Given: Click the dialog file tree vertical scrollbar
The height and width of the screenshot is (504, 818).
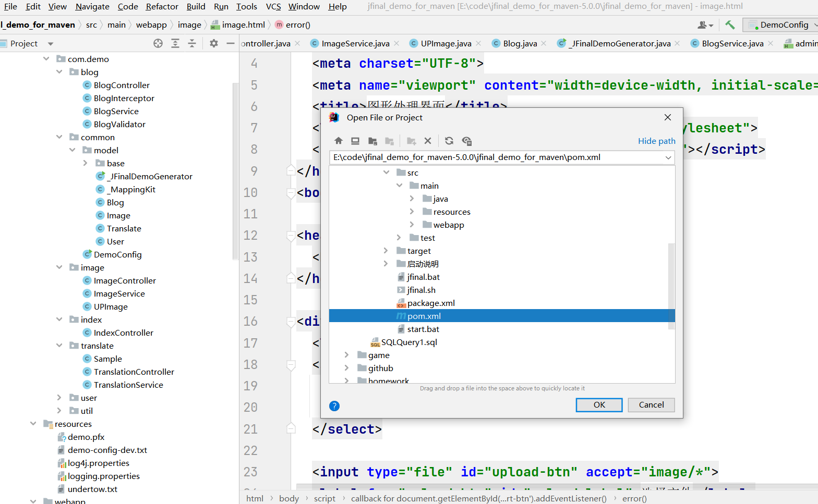Looking at the screenshot, I should (x=671, y=286).
